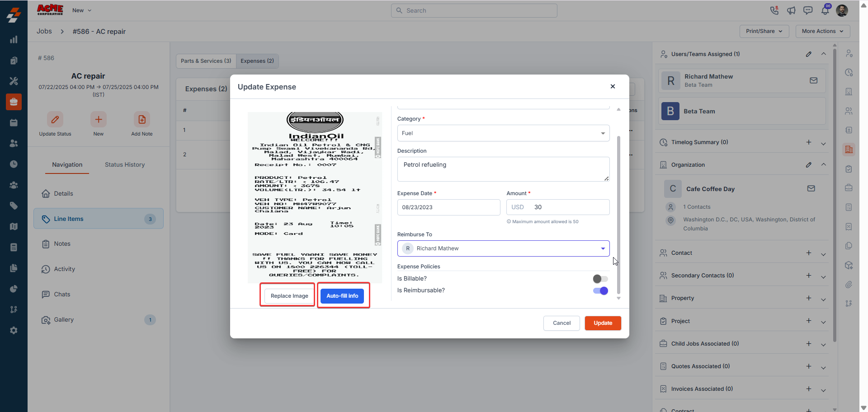Add an associated Invoice with plus

pos(808,389)
